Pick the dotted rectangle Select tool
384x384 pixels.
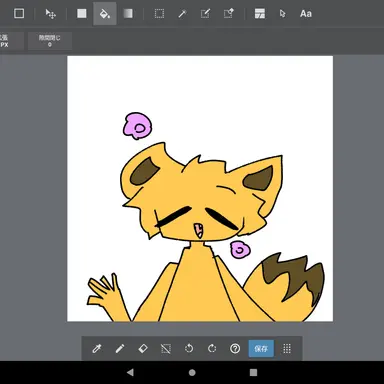click(x=159, y=14)
